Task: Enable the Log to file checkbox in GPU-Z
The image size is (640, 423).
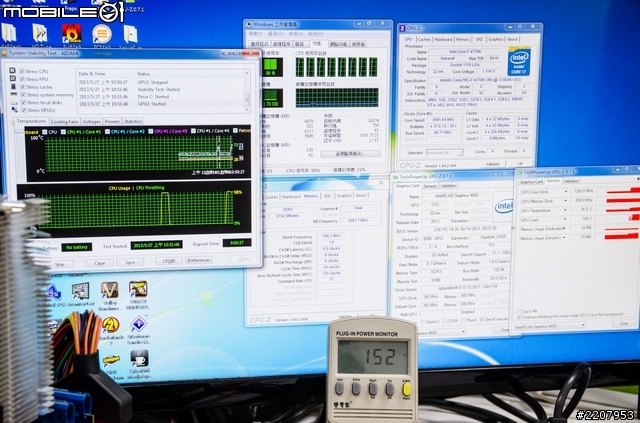Action: pos(519,311)
